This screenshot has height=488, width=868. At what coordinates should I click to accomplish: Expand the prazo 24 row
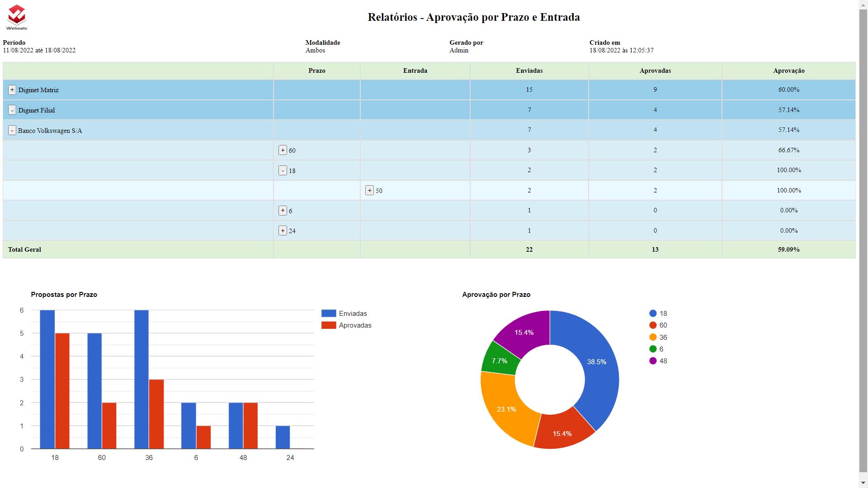pyautogui.click(x=283, y=230)
